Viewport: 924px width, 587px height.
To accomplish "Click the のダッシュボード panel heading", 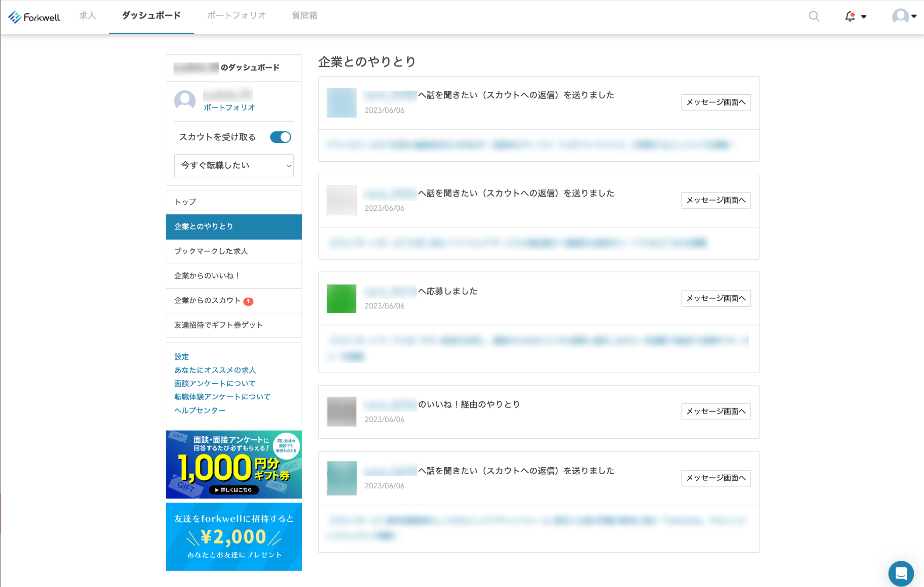I will 250,67.
